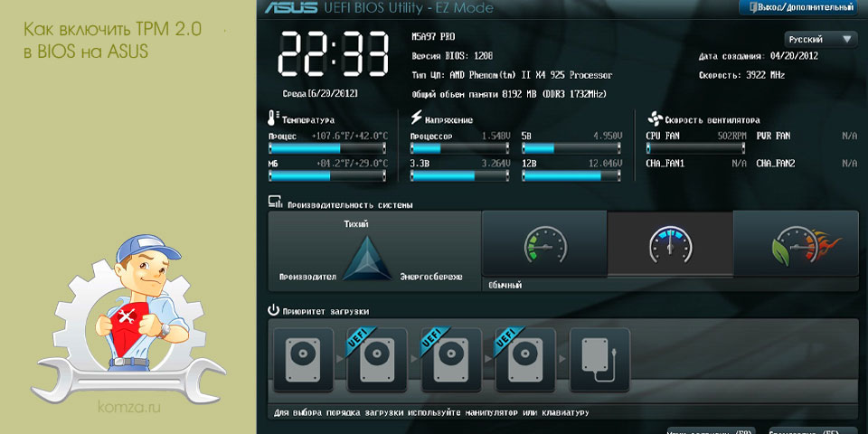This screenshot has width=868, height=434.
Task: Click the 4.950V voltage value
Action: [x=608, y=136]
